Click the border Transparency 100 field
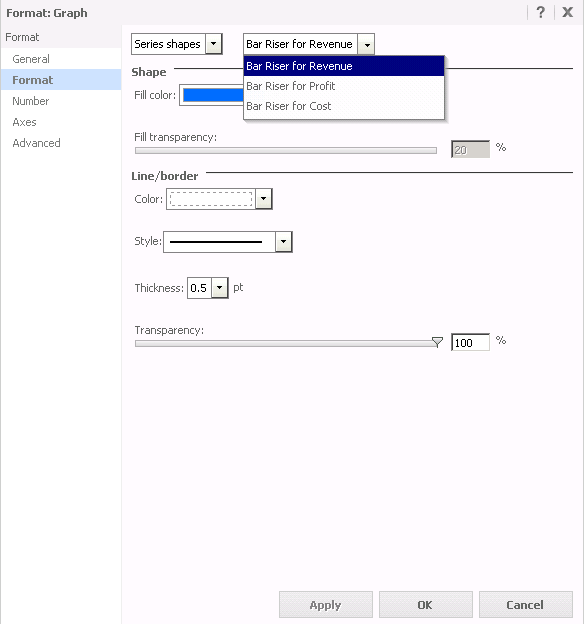The height and width of the screenshot is (624, 584). pos(470,342)
